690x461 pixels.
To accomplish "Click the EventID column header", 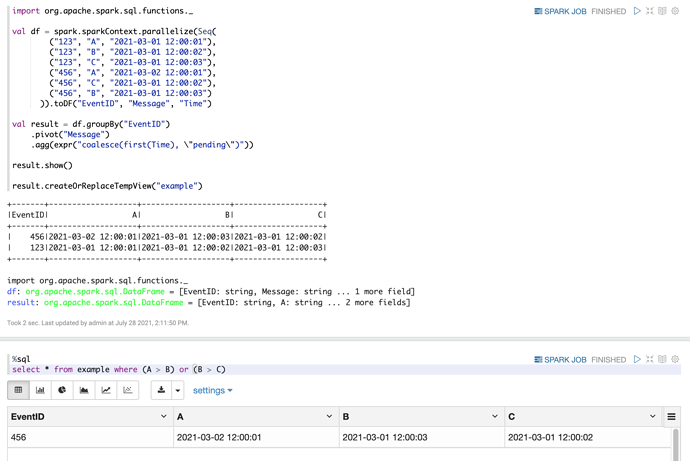I will [x=90, y=417].
